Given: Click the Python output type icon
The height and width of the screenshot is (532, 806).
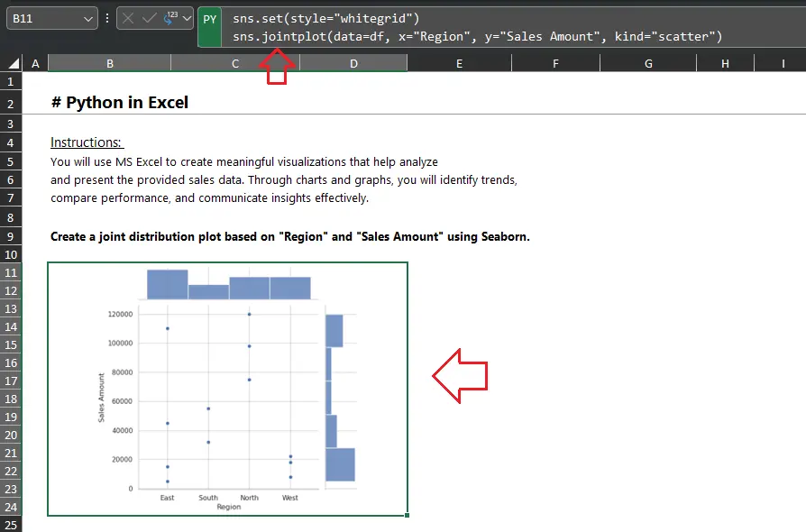Looking at the screenshot, I should 169,18.
